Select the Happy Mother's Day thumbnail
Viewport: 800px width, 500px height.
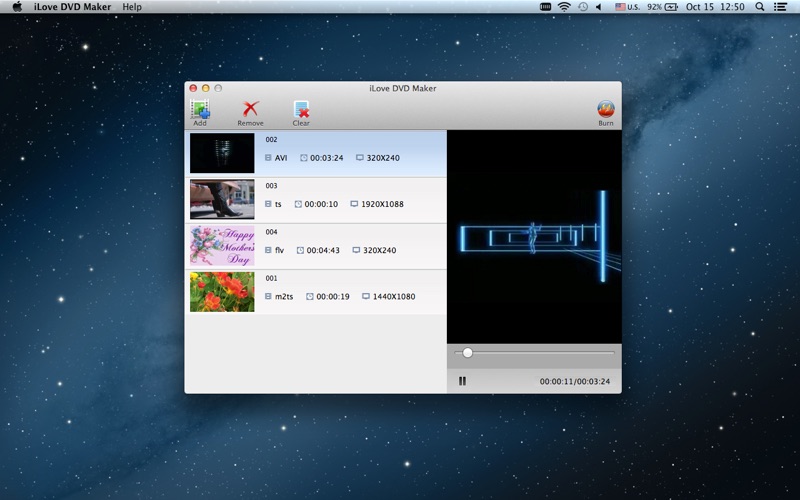point(222,245)
